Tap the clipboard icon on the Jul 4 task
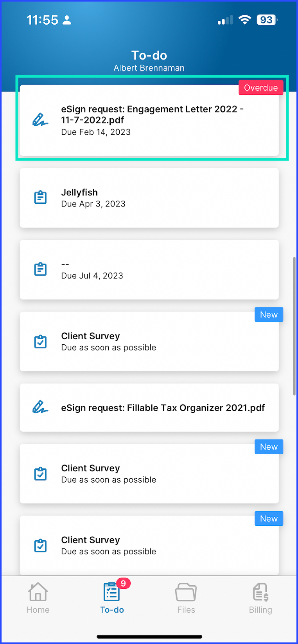 [40, 270]
